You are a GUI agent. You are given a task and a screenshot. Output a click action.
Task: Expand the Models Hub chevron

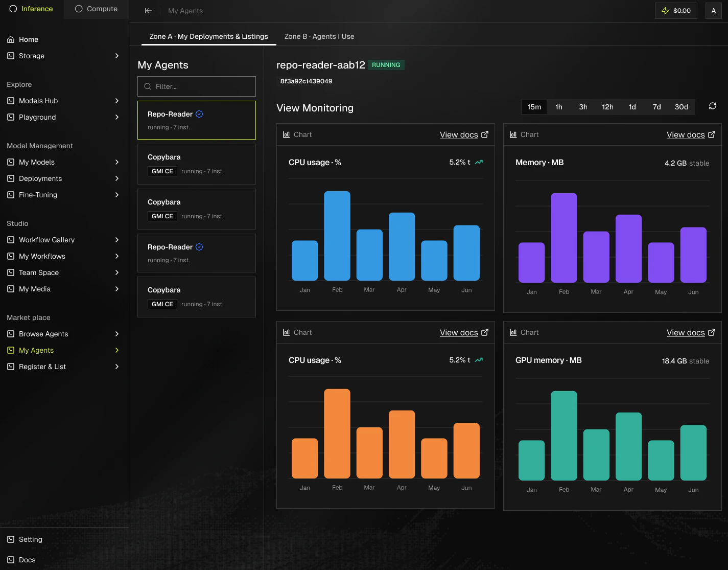[x=117, y=101]
